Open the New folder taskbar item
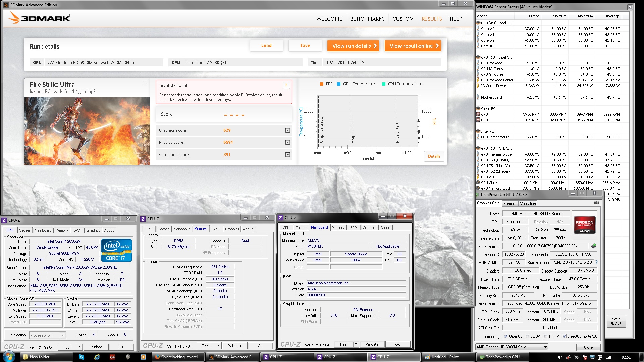Screen dimensions: 644x362 click(46, 357)
